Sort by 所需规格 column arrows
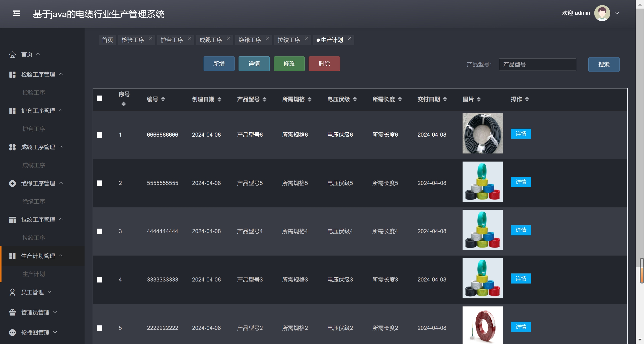Screen dimensions: 644x344 click(x=310, y=99)
